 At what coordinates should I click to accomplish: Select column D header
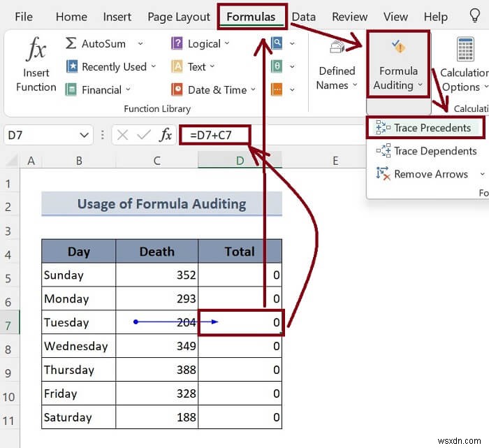240,161
